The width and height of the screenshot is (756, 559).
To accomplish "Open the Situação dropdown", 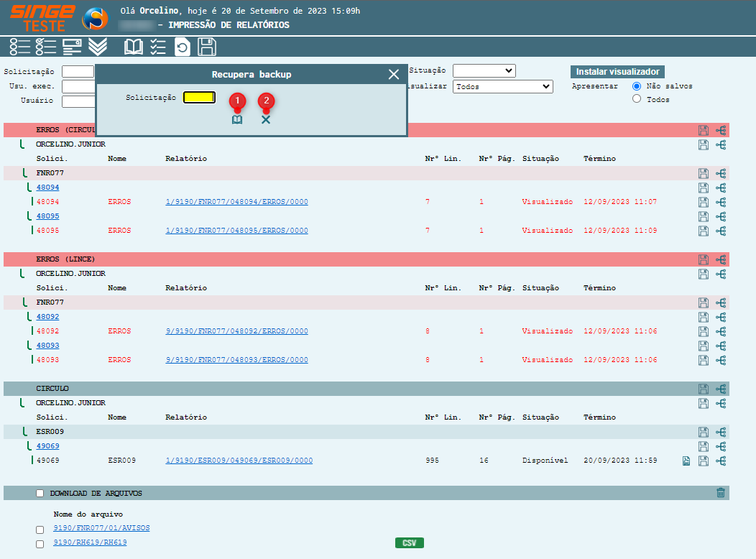I will coord(484,71).
